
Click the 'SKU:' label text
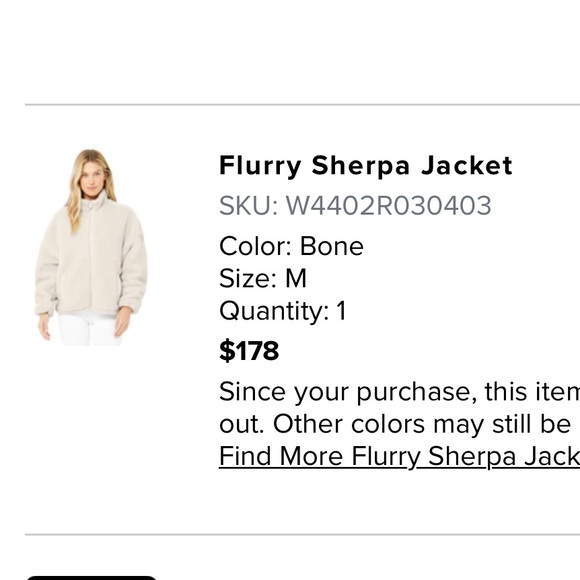pos(248,206)
